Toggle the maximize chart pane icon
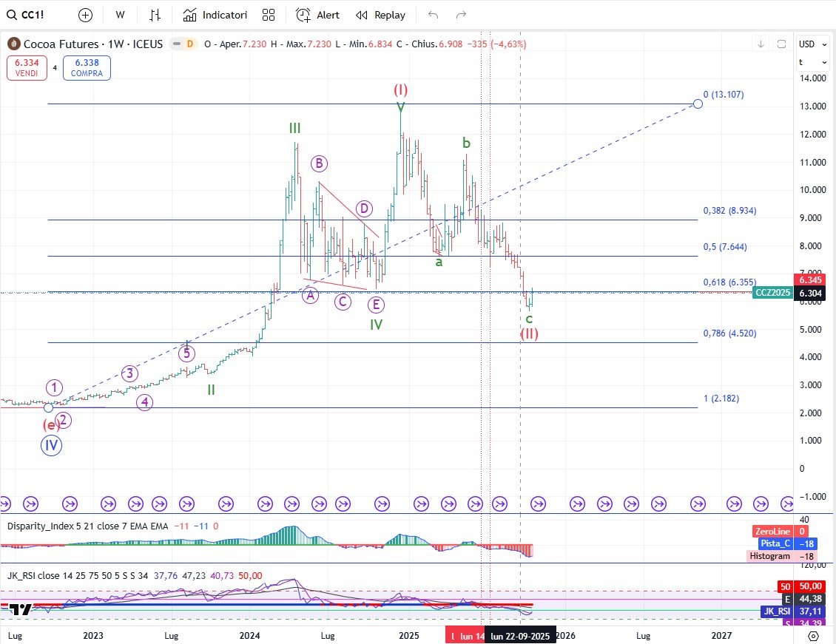 781,44
